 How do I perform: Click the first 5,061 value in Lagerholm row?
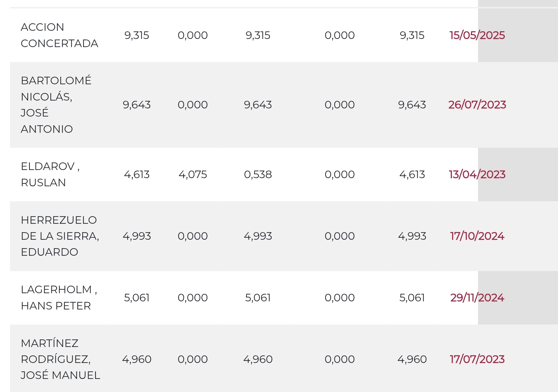(x=137, y=298)
